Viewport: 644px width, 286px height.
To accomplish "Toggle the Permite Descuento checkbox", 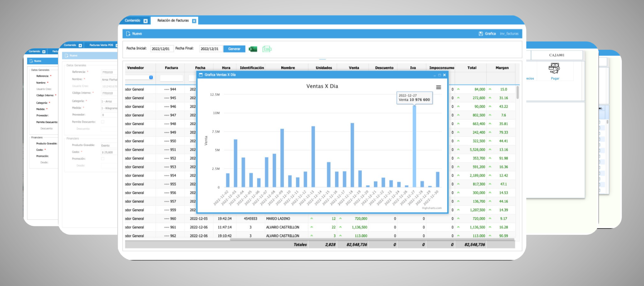I will tap(103, 122).
